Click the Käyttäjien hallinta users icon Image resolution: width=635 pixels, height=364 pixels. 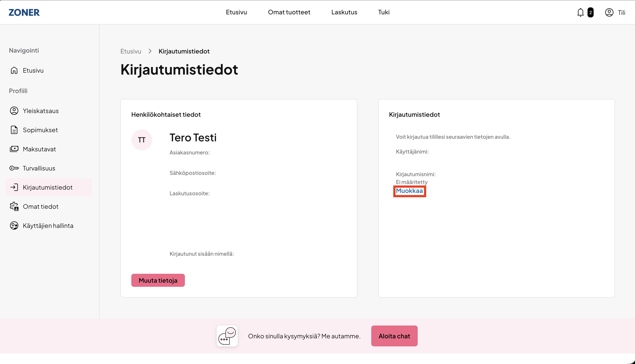pos(14,225)
